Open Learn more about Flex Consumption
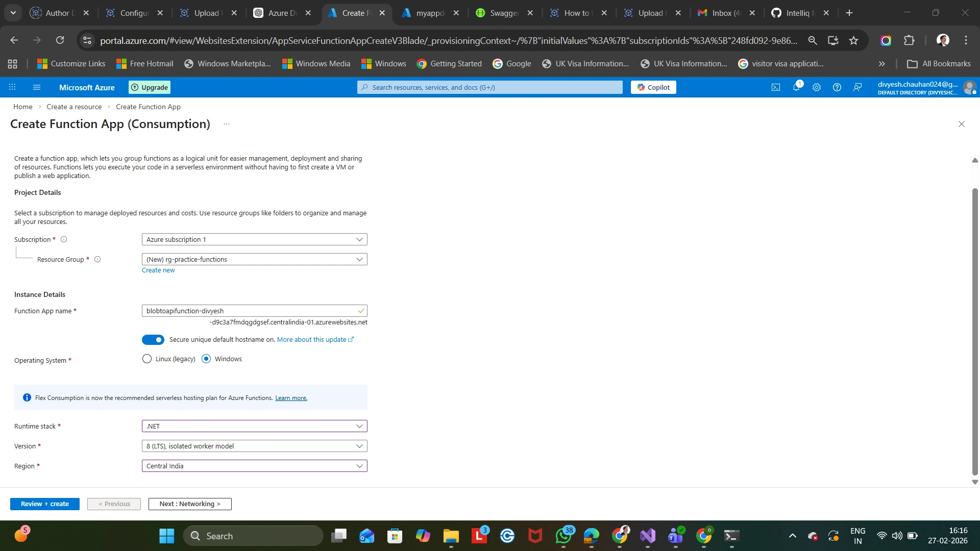 [x=291, y=398]
